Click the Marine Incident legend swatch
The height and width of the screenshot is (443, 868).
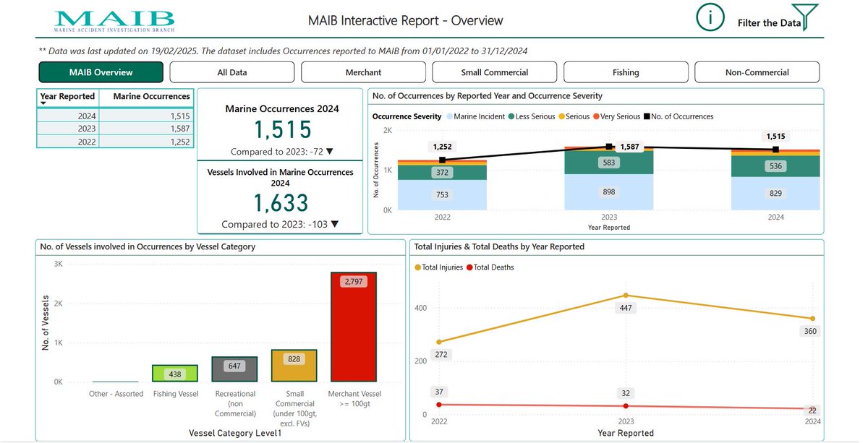coord(449,116)
